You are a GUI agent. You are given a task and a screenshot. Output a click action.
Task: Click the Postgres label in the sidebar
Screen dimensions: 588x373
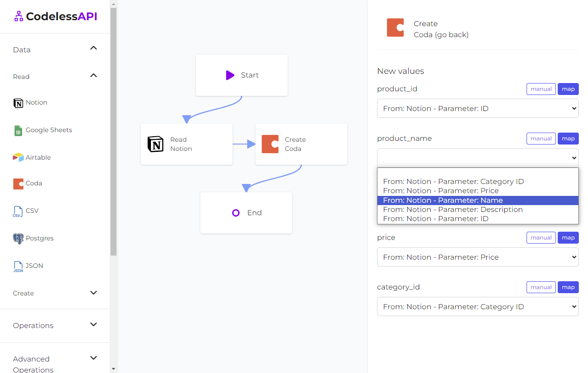[x=39, y=238]
